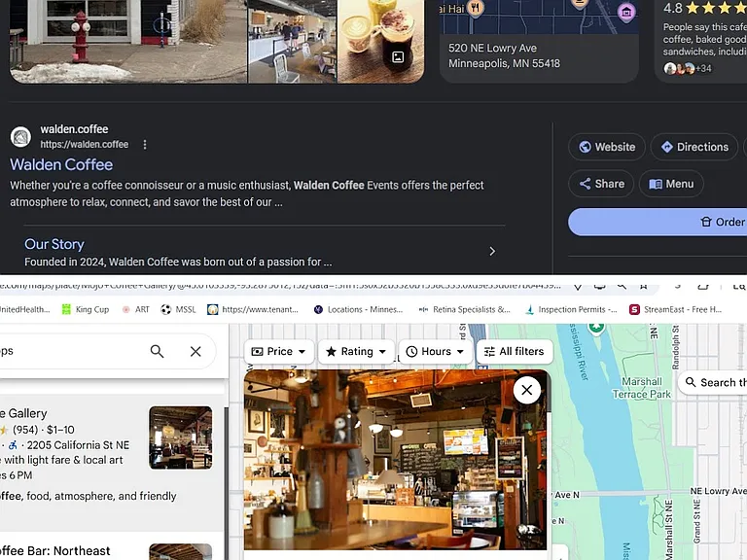The width and height of the screenshot is (747, 560).
Task: Open the Gallery listing thumbnail photo
Action: pos(181,437)
